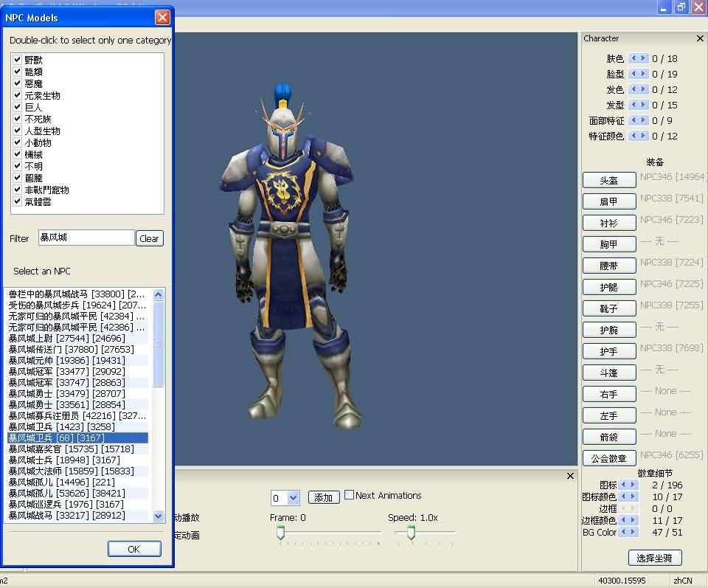Select 暴风城上尉 [27544] in NPC list
Image resolution: width=708 pixels, height=588 pixels.
(x=77, y=338)
